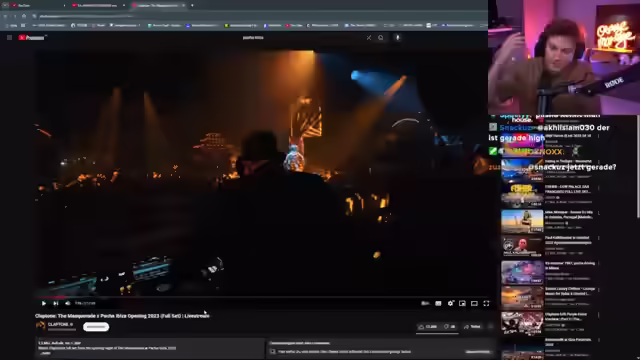Image resolution: width=640 pixels, height=360 pixels.
Task: Open a new browser tab with plus button
Action: tap(192, 5)
